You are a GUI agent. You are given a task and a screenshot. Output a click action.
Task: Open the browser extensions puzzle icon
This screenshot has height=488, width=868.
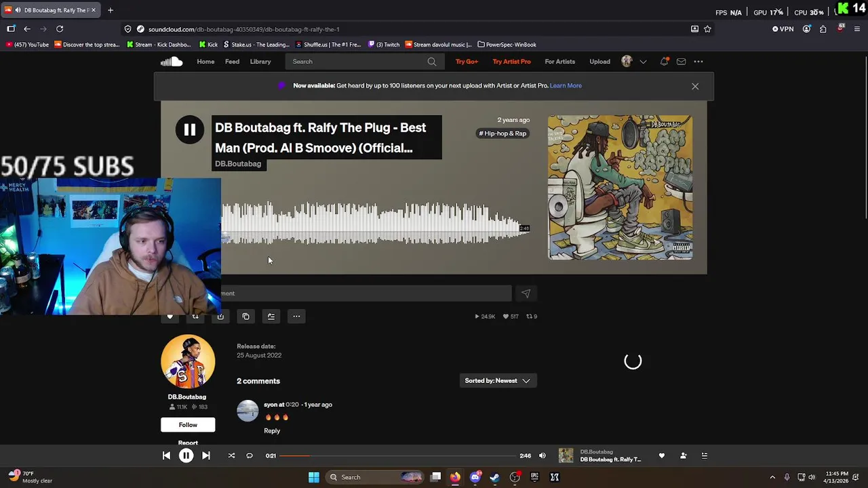[x=823, y=29]
